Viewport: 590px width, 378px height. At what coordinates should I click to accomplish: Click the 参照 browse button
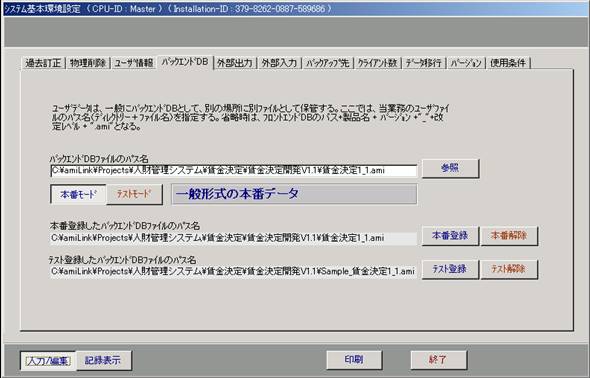(x=450, y=169)
